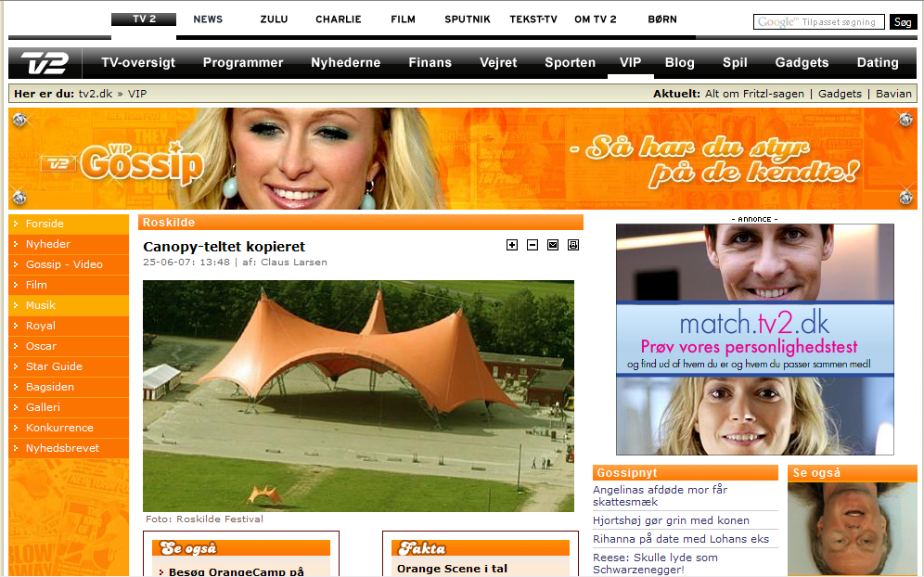The image size is (924, 577).
Task: Open Bagsiden in the left sidebar
Action: (69, 387)
